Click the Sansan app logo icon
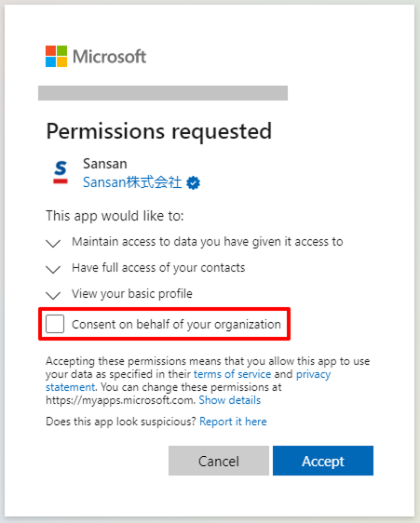The width and height of the screenshot is (420, 523). point(61,172)
